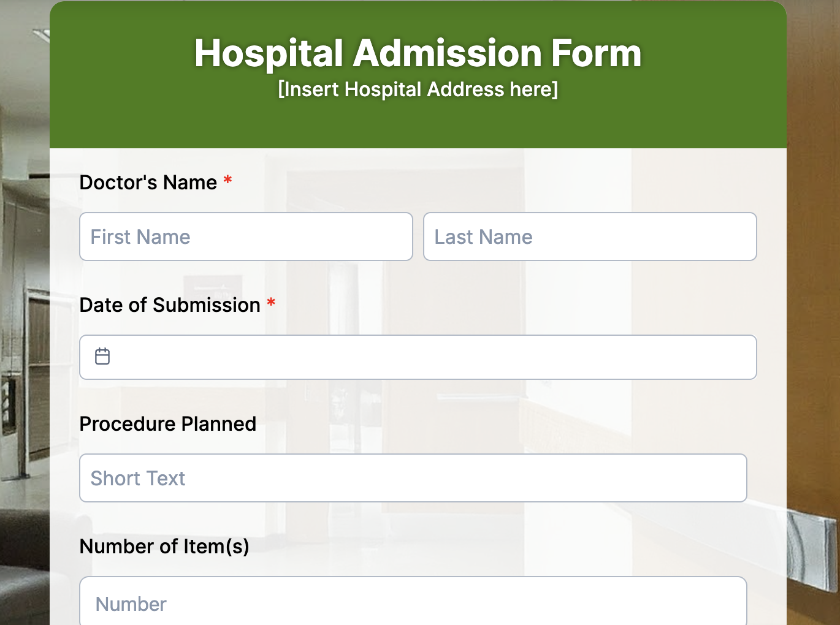Click the Last Name input field
This screenshot has width=840, height=625.
tap(590, 237)
